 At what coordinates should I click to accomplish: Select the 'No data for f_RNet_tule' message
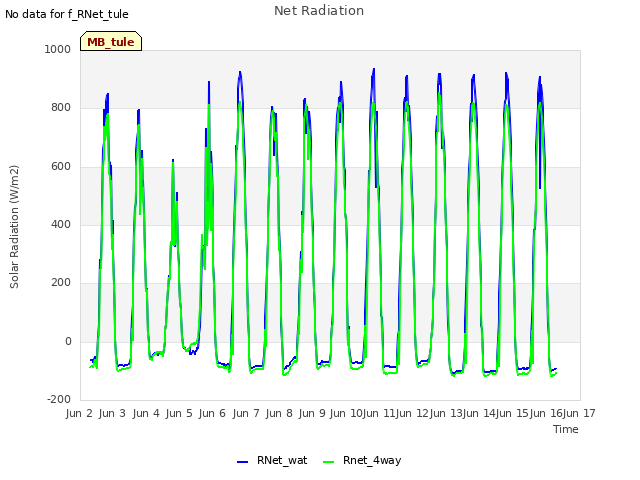(x=67, y=14)
